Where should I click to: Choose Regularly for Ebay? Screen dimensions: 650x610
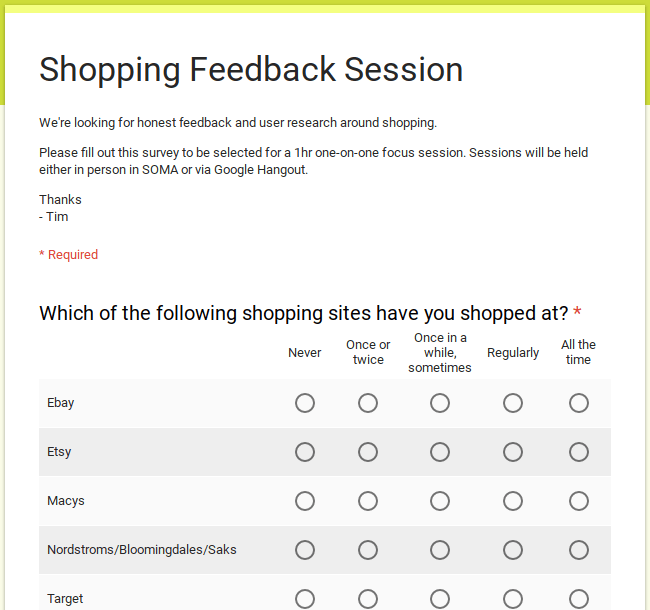pyautogui.click(x=513, y=403)
